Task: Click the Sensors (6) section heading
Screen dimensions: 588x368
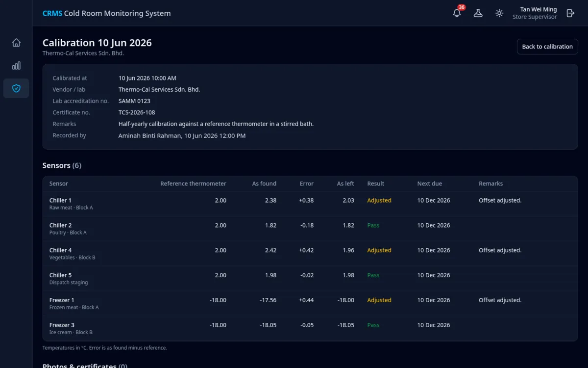Action: (62, 165)
